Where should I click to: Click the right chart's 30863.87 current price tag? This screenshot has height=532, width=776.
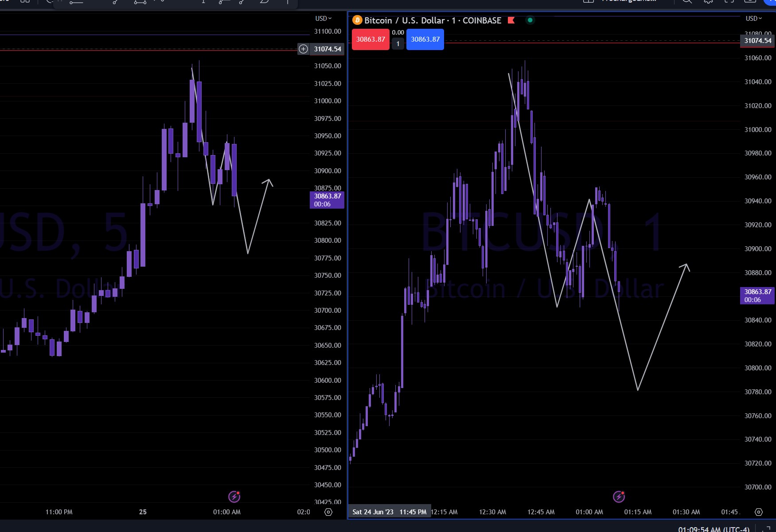coord(757,296)
